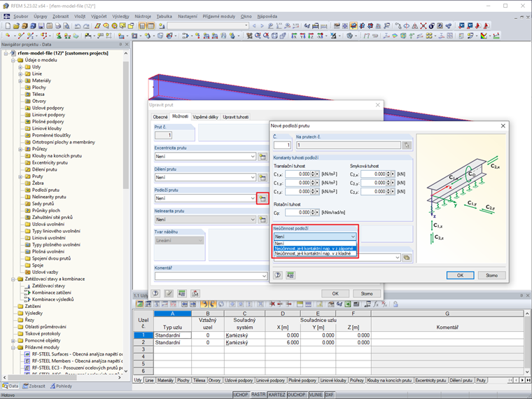Click the Save diskette icon

click(41, 26)
